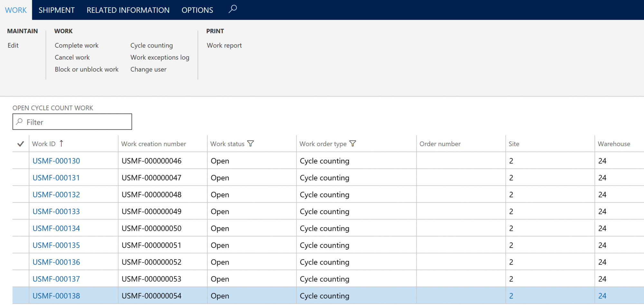Open work order USMF-000132

56,194
